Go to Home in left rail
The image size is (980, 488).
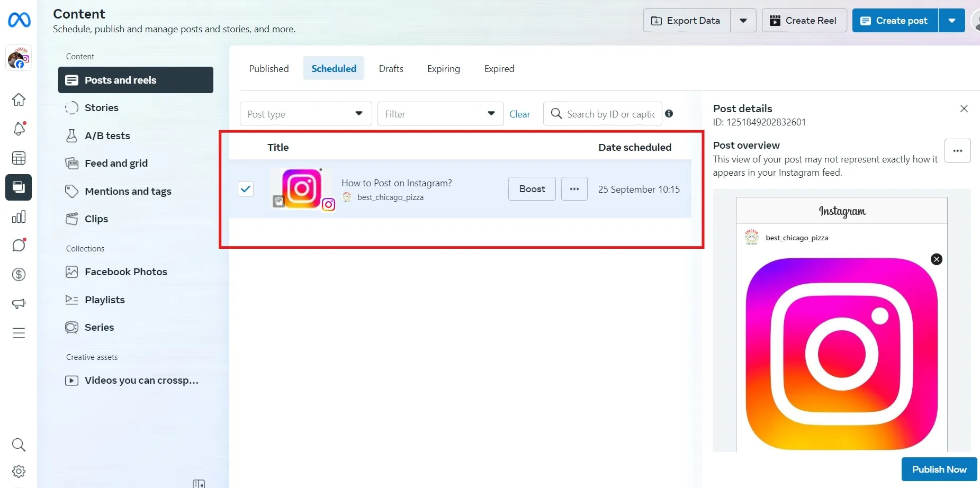19,100
